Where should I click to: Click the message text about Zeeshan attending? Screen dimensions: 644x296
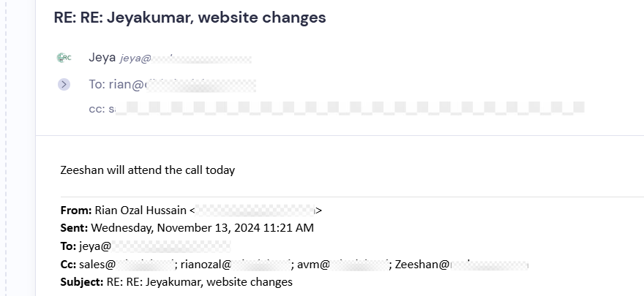click(147, 170)
